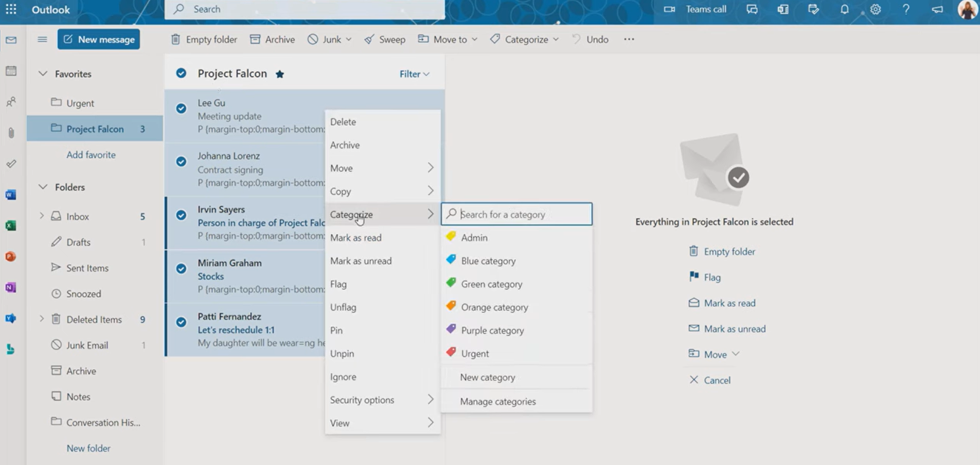980x465 pixels.
Task: Expand the Move to dropdown arrow
Action: coord(475,39)
